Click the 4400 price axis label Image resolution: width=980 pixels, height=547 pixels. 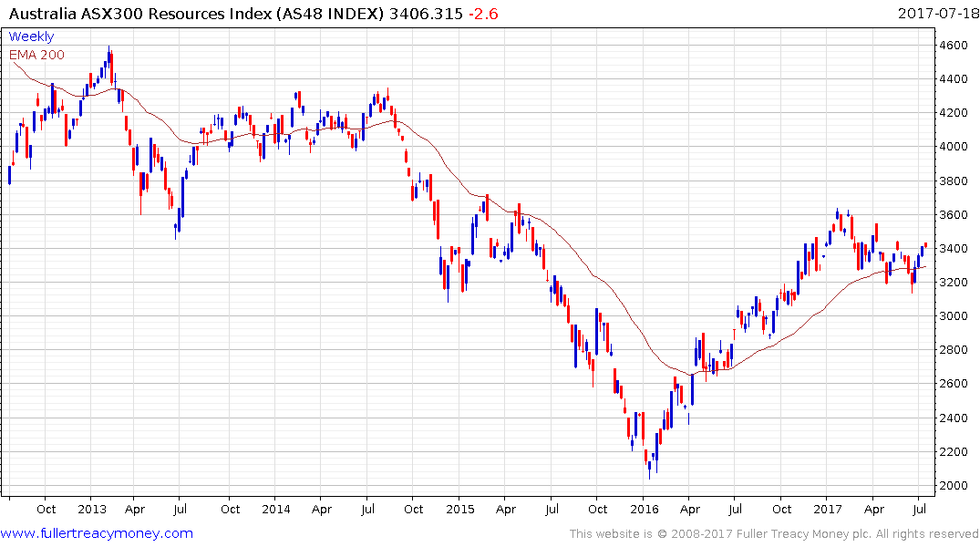(x=954, y=78)
